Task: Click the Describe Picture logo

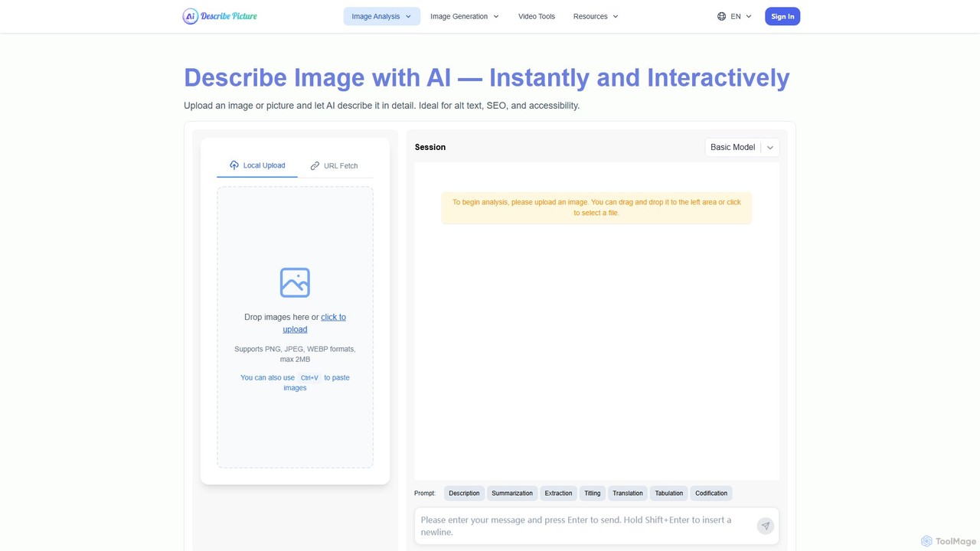Action: [220, 16]
